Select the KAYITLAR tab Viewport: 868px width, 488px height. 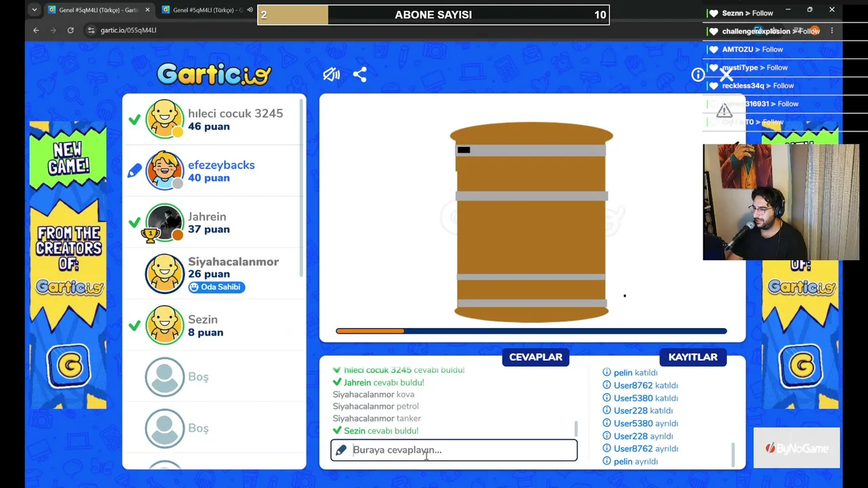[x=693, y=357]
